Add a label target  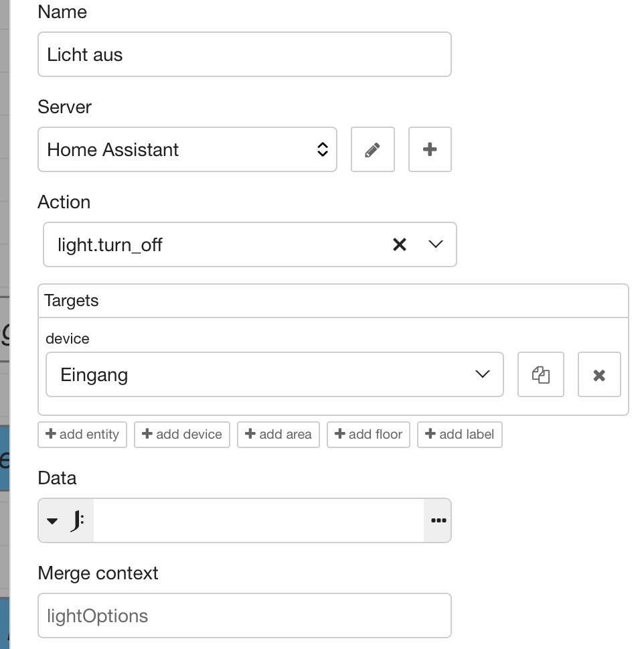[460, 435]
